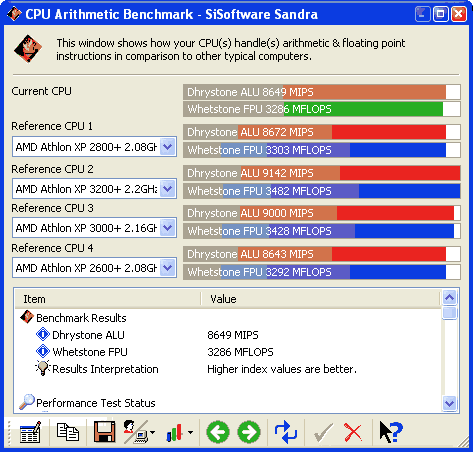Open the Reference CPU 1 dropdown

point(168,147)
